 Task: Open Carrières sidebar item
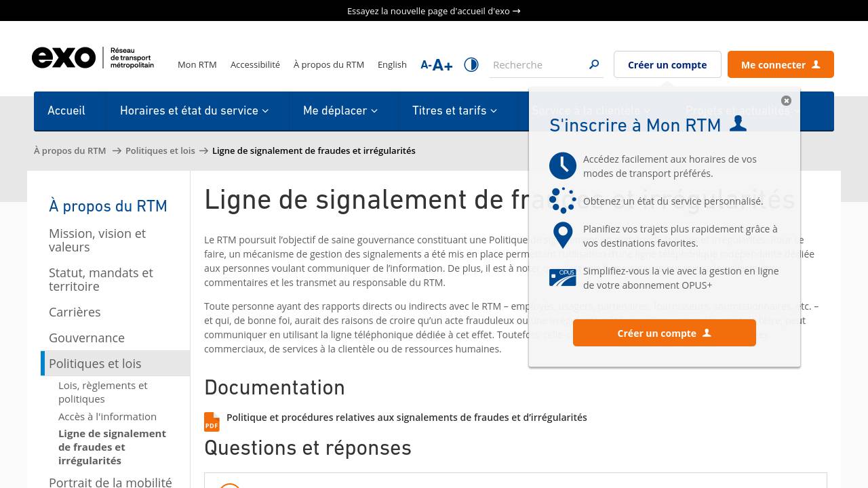(x=75, y=312)
